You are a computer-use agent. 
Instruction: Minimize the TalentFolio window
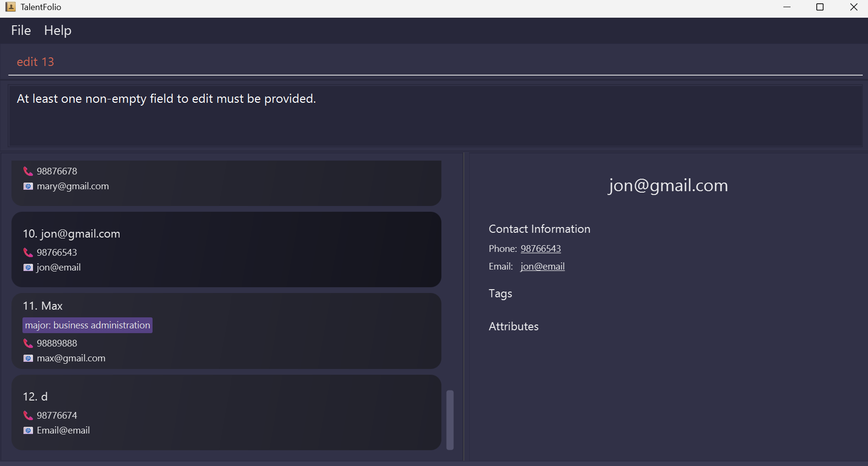point(787,7)
